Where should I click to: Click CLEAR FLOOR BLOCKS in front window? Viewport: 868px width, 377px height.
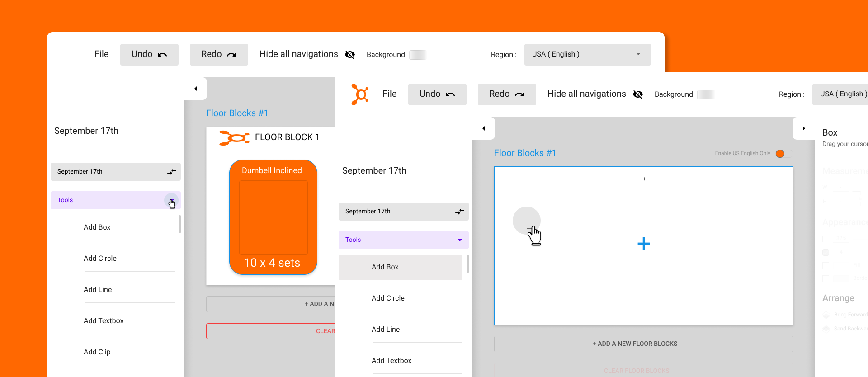[x=644, y=371]
